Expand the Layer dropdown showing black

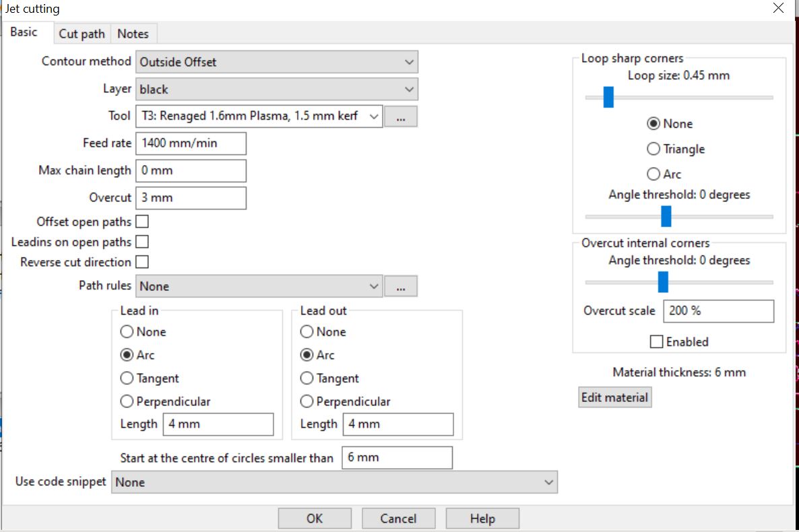click(x=277, y=89)
